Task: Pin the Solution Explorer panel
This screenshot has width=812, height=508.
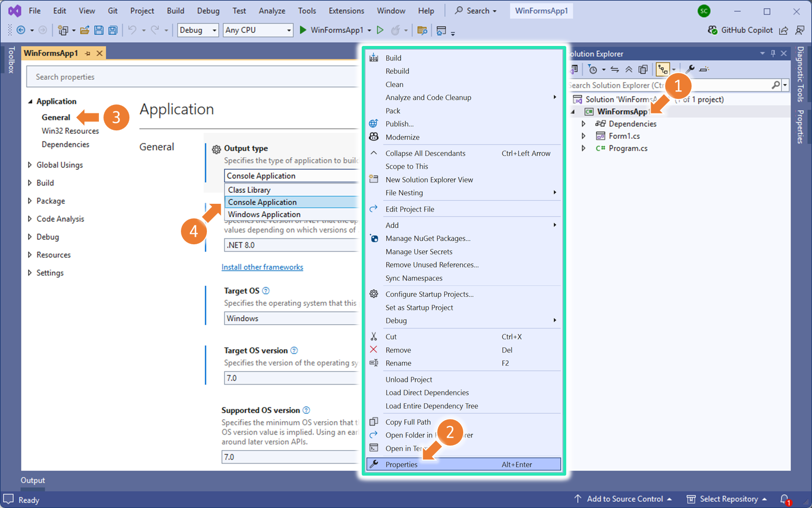Action: [773, 53]
